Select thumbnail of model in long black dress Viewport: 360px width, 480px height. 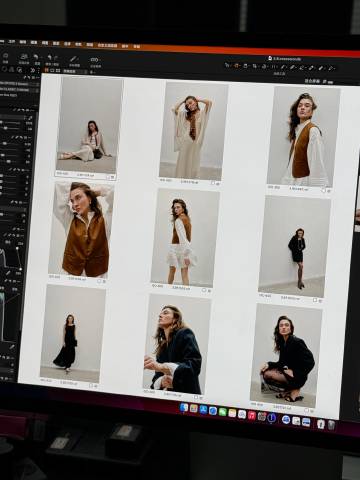[x=73, y=333]
